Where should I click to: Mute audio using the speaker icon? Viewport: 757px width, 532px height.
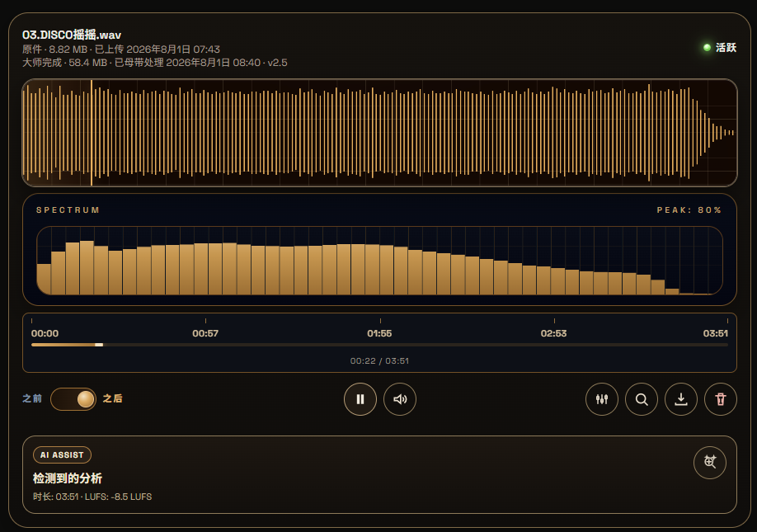(400, 399)
